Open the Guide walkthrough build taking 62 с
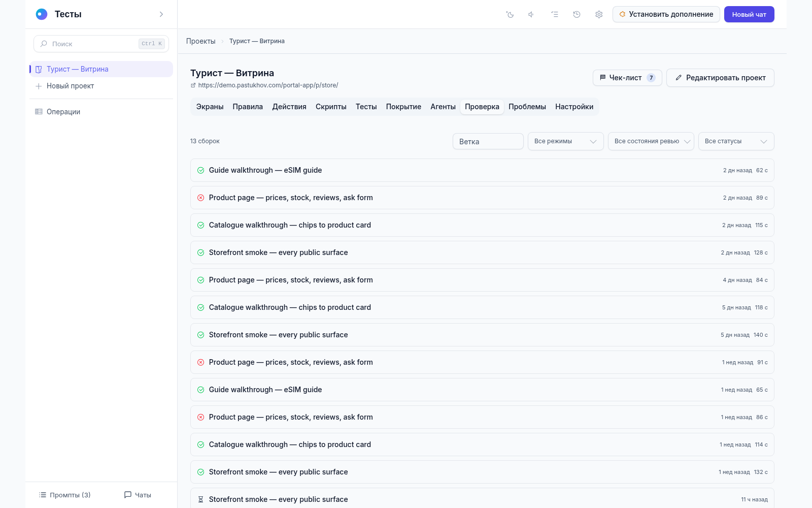 pyautogui.click(x=482, y=170)
